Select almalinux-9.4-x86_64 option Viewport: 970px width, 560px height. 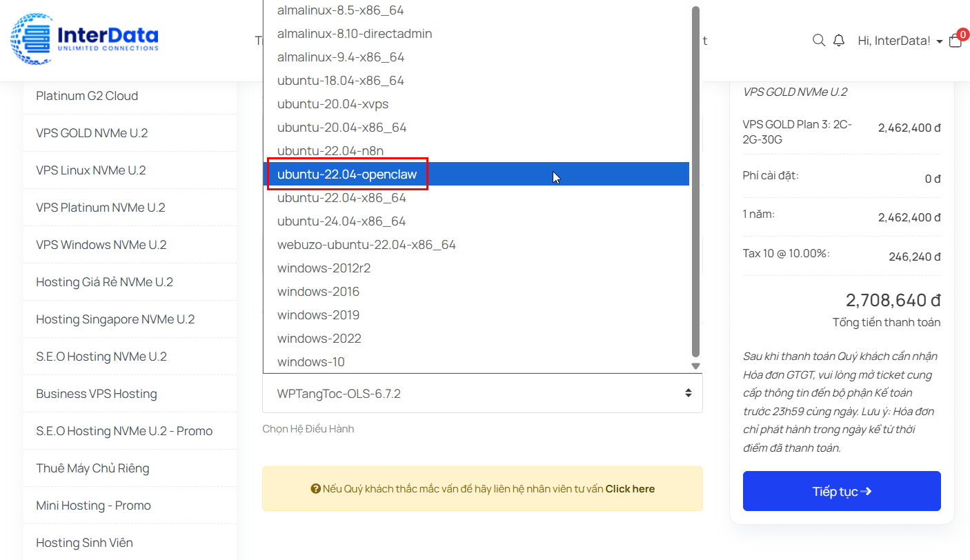tap(477, 57)
